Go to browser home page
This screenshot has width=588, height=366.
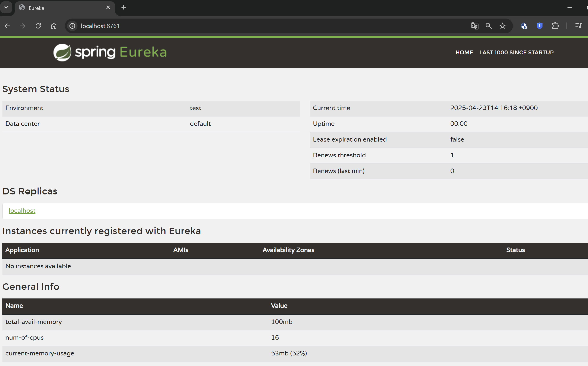pyautogui.click(x=54, y=26)
